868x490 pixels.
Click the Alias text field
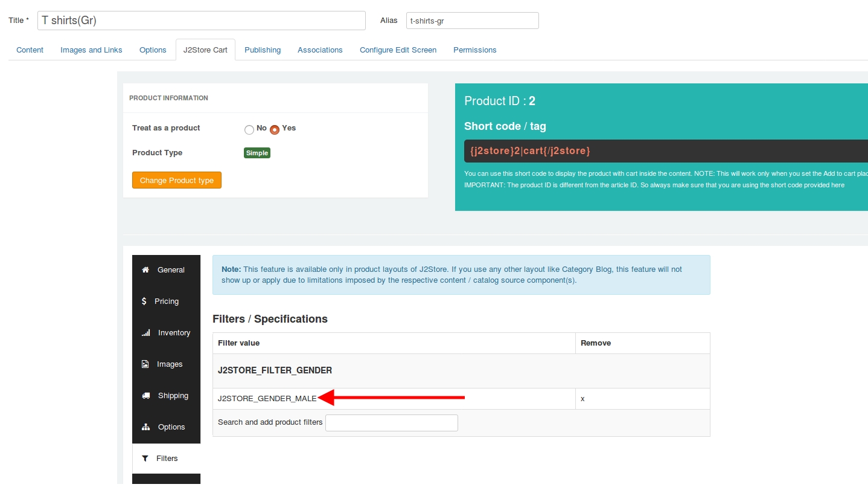(472, 21)
